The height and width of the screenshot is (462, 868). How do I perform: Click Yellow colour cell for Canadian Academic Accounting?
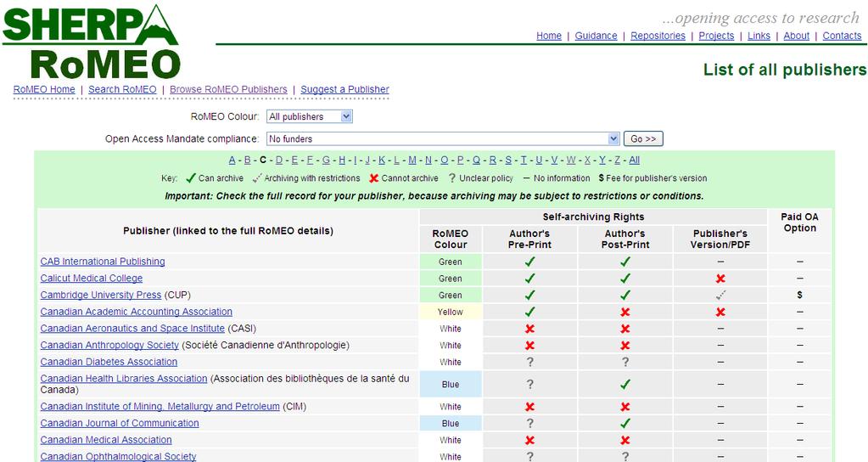[x=451, y=312]
